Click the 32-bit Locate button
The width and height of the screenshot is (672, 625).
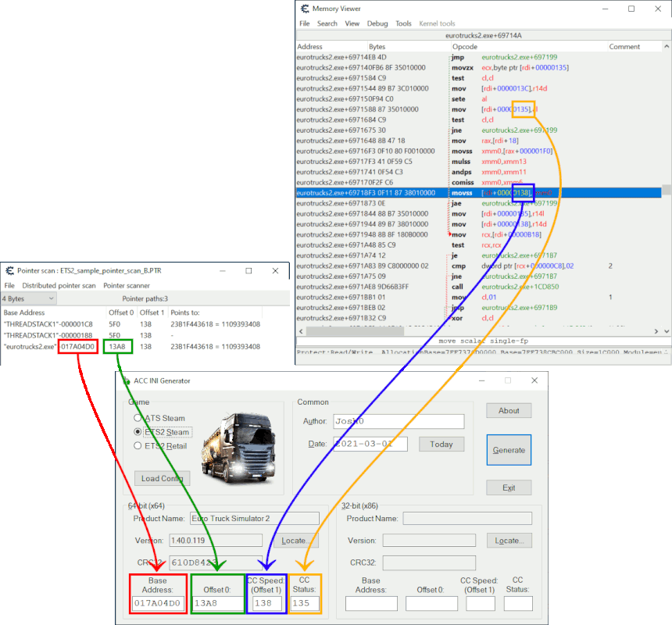click(509, 541)
